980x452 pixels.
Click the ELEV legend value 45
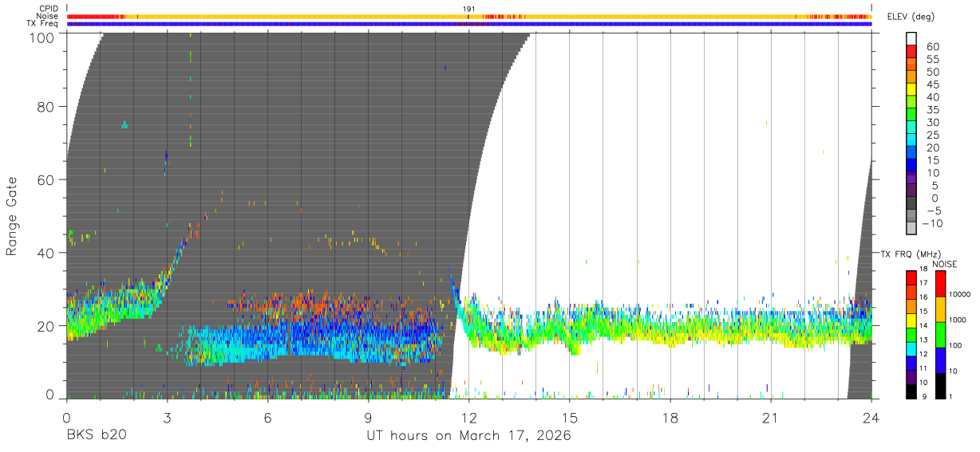point(932,85)
